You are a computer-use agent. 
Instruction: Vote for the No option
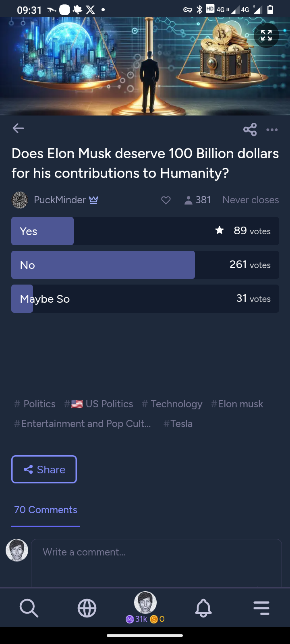145,265
